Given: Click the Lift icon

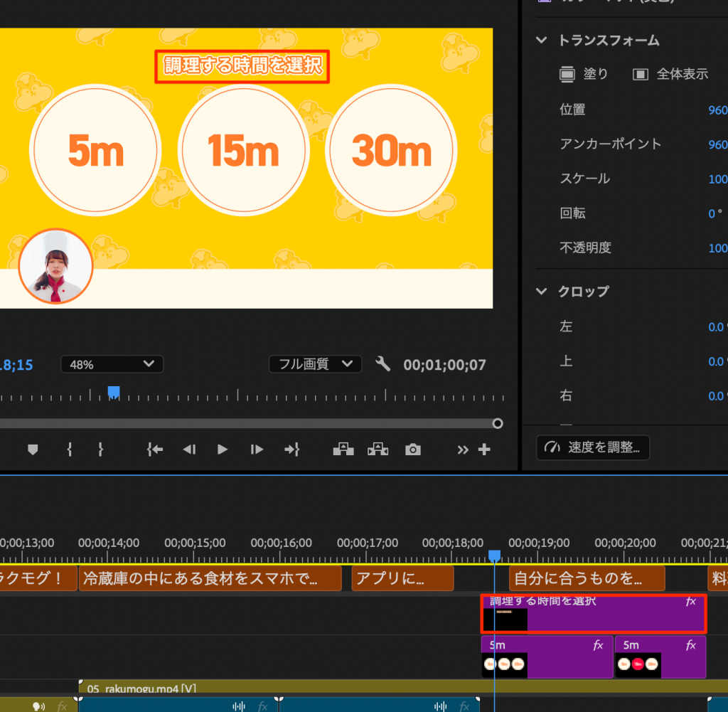Looking at the screenshot, I should [x=343, y=449].
